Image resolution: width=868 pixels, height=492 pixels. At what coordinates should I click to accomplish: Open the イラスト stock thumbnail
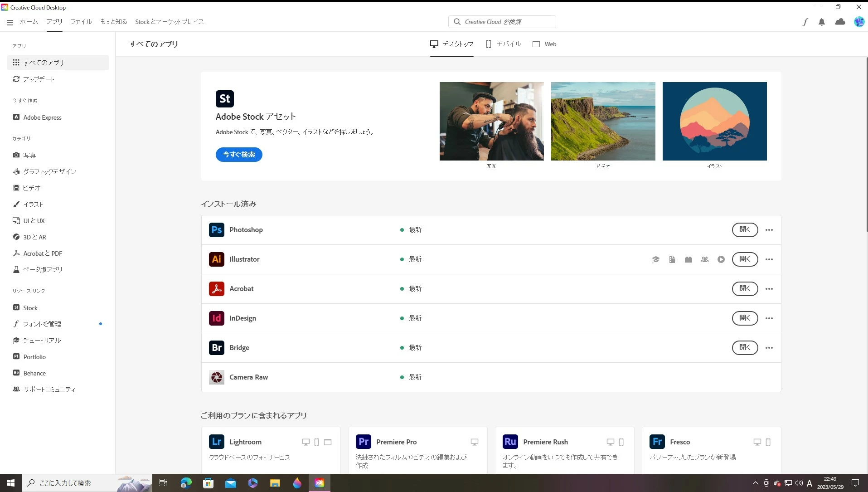tap(714, 121)
